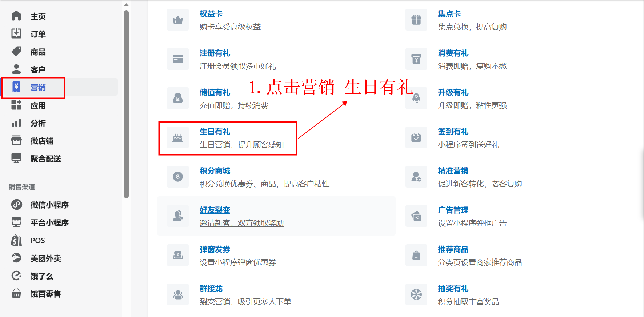
Task: Click the 抽奖有礼 lottery wheel icon
Action: pos(416,294)
